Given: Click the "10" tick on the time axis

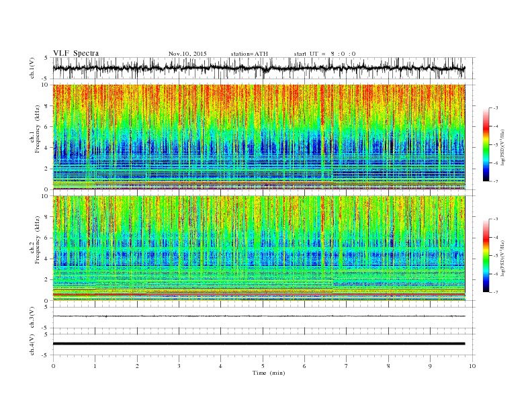Looking at the screenshot, I should pos(472,366).
